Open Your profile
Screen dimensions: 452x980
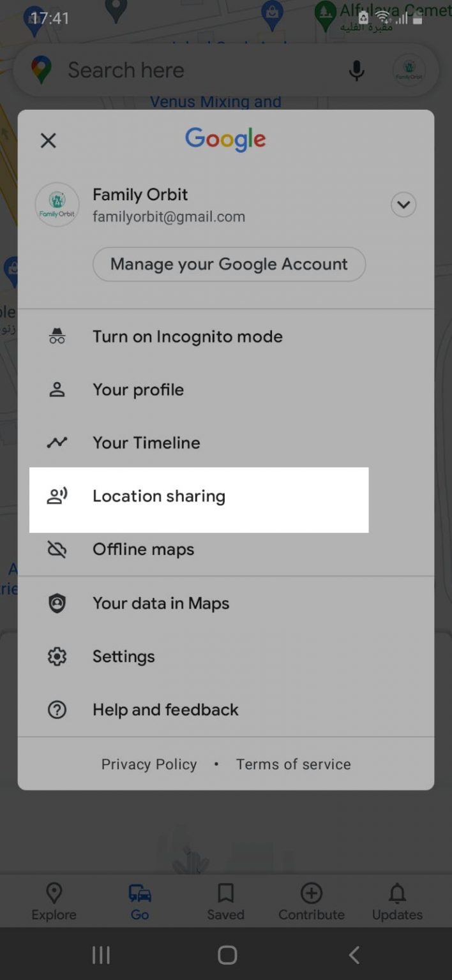pos(138,389)
